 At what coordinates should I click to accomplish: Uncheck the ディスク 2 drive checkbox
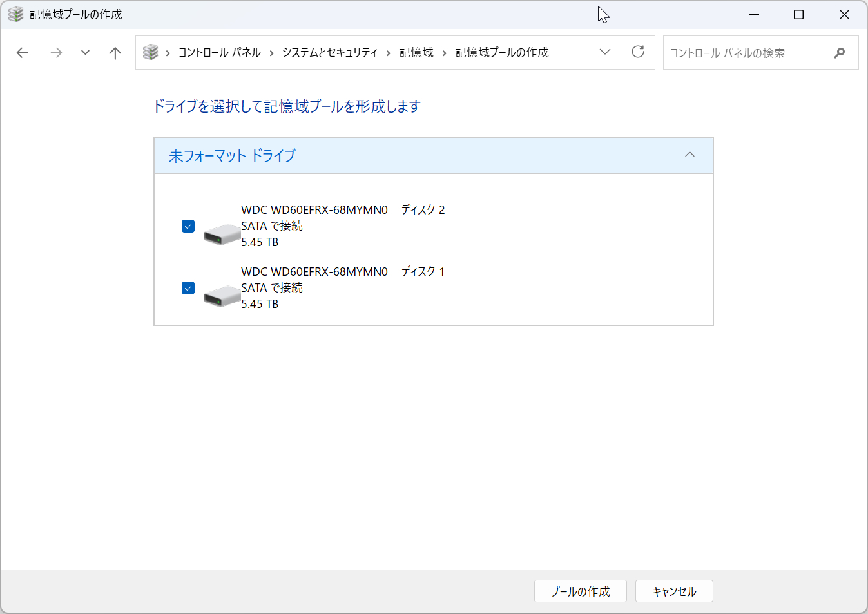coord(188,226)
